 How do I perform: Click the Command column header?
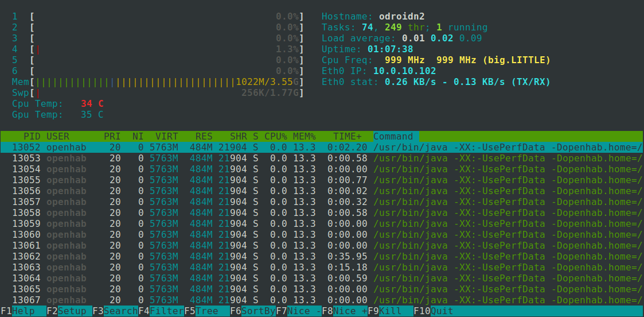click(393, 136)
